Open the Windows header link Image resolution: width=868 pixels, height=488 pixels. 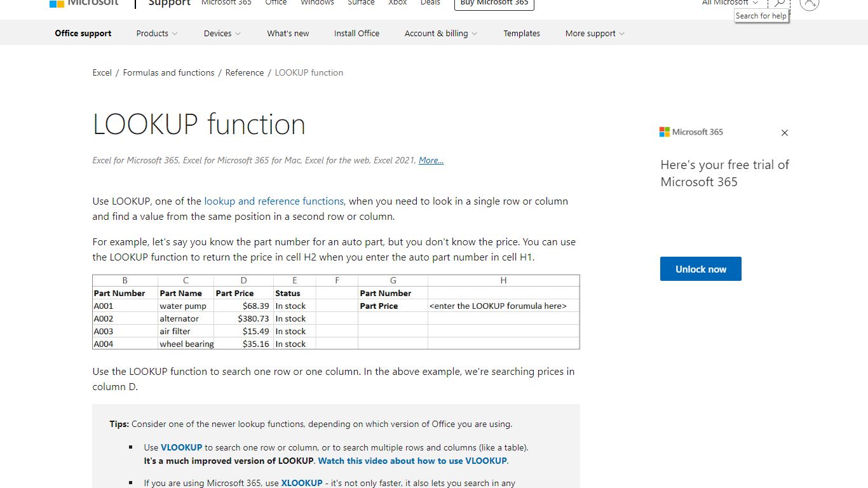[317, 3]
